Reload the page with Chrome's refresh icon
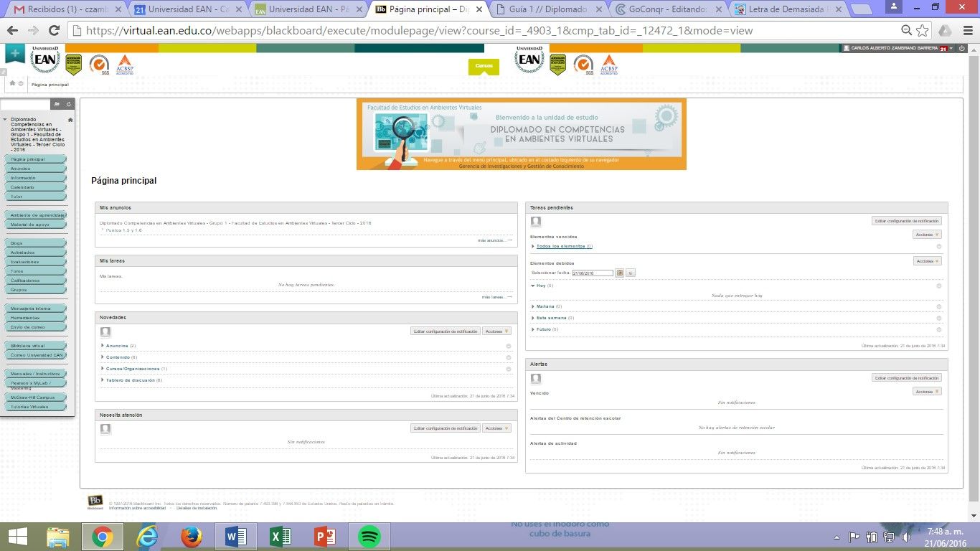Screen dimensions: 980x551 (54, 31)
